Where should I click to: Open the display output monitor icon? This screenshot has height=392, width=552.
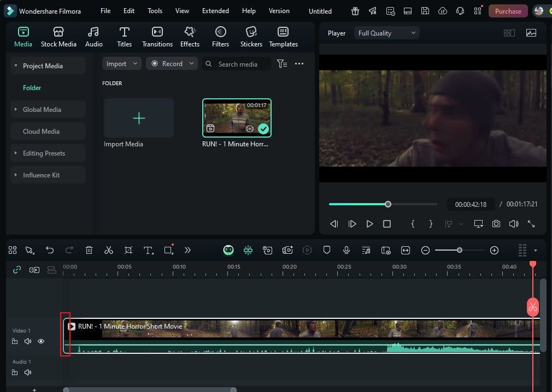[x=478, y=224]
